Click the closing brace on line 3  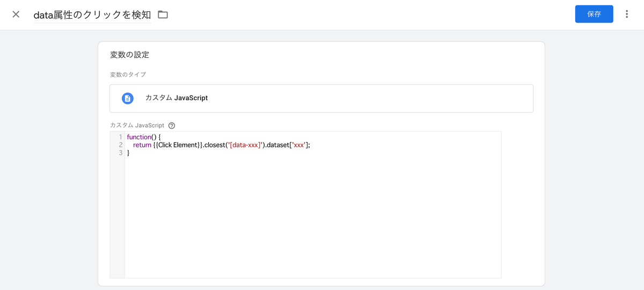pos(128,153)
